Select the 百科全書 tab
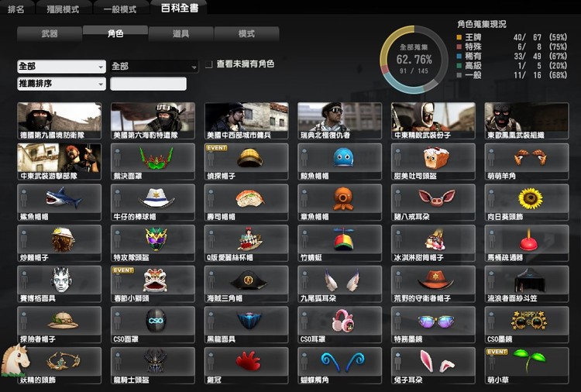 (x=180, y=8)
